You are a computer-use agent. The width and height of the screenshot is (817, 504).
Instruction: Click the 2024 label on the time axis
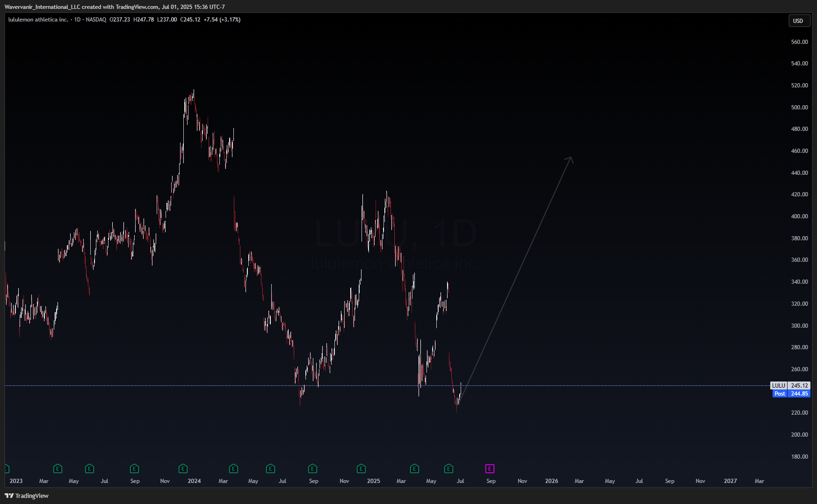point(194,481)
